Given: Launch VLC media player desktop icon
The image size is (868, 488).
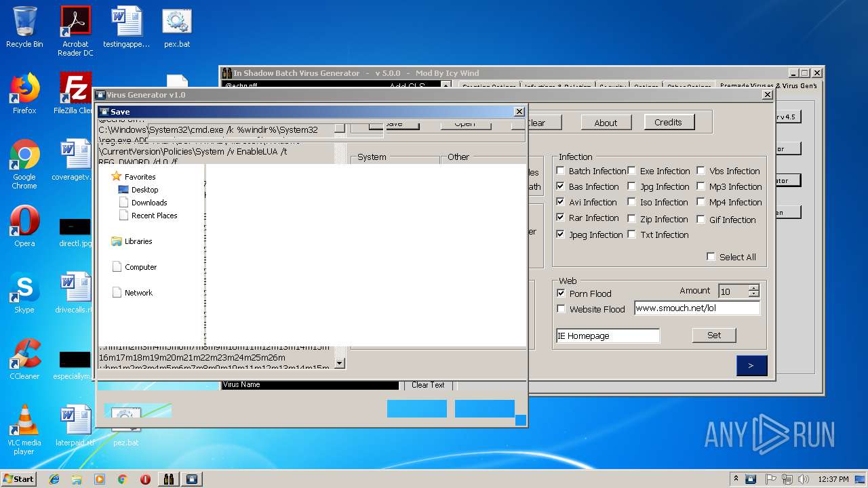Looking at the screenshot, I should click(24, 430).
